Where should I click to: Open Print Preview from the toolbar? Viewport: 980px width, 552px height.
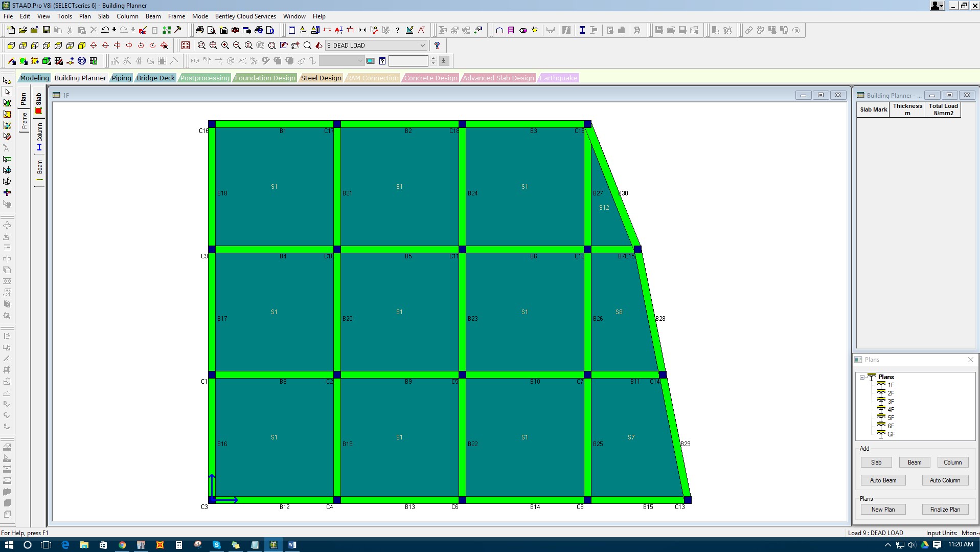[212, 30]
